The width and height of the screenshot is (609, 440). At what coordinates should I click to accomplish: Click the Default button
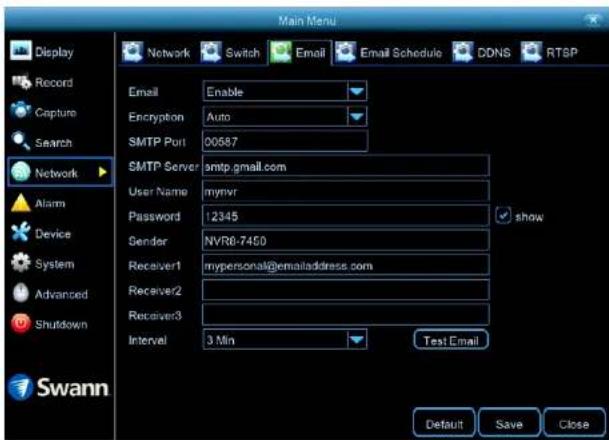[x=444, y=424]
